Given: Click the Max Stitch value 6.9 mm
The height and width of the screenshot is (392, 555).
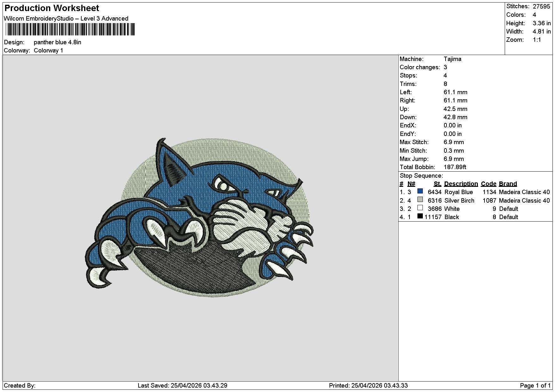Looking at the screenshot, I should pos(453,142).
